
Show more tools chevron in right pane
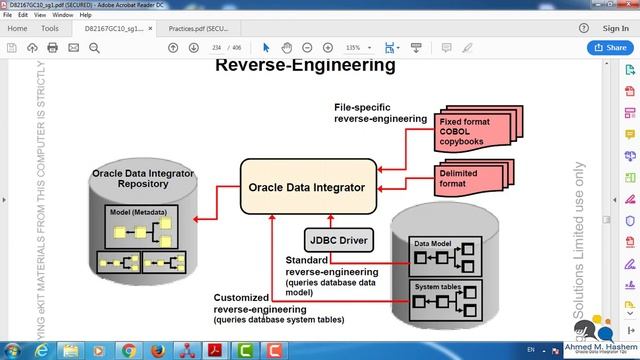coord(630,314)
